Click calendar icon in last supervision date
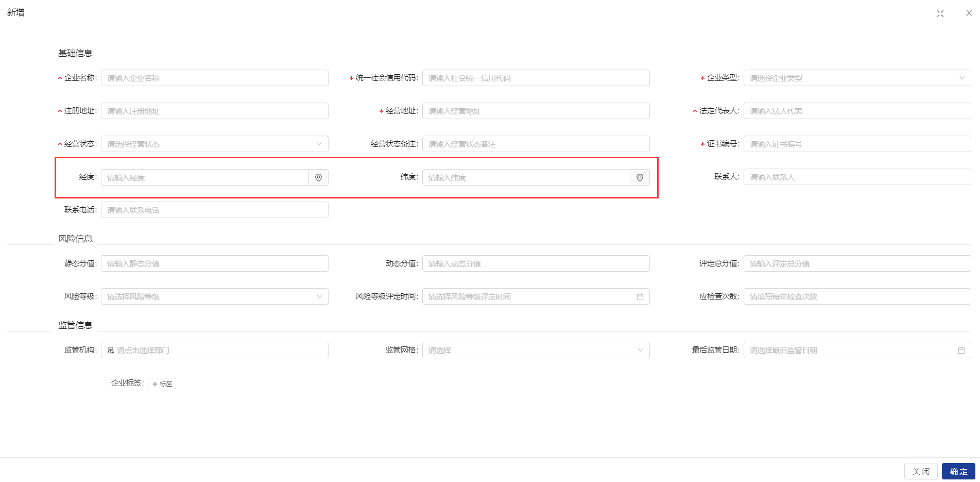 coord(961,351)
